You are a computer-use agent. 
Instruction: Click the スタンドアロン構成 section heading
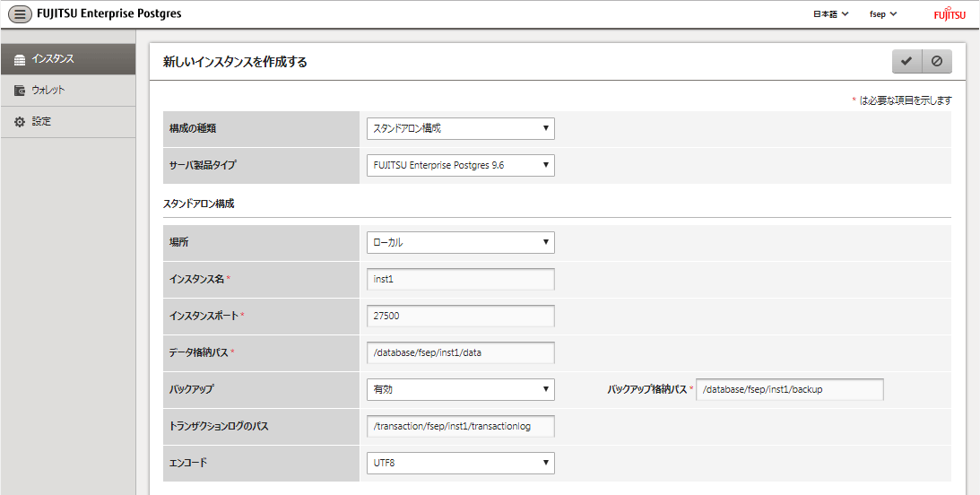[x=199, y=204]
